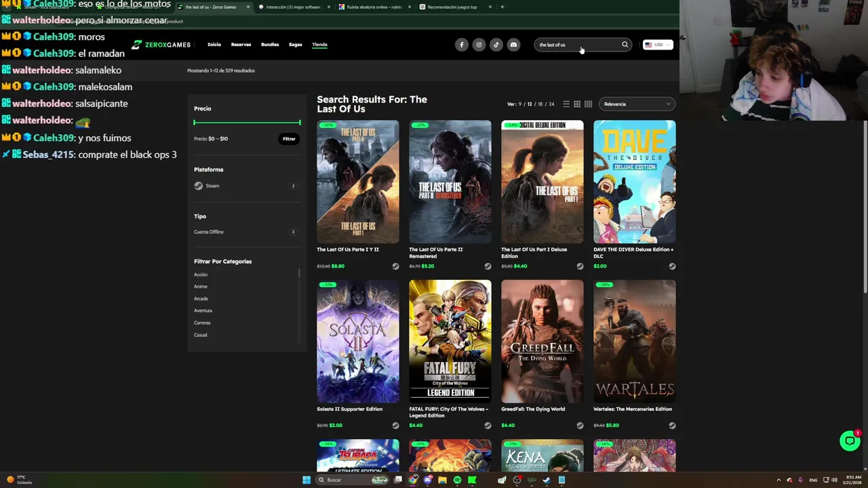Show 24 products per page
This screenshot has width=868, height=488.
(551, 104)
